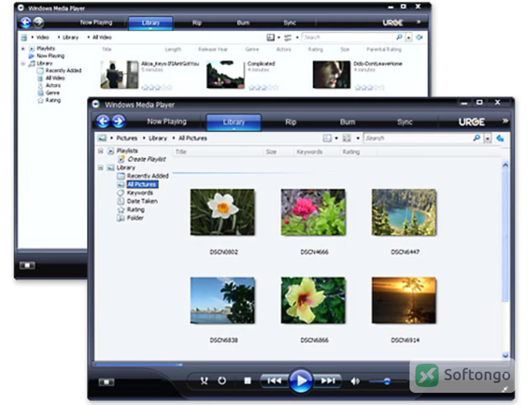The width and height of the screenshot is (532, 405).
Task: Select the Rip tab in the front window
Action: point(291,122)
